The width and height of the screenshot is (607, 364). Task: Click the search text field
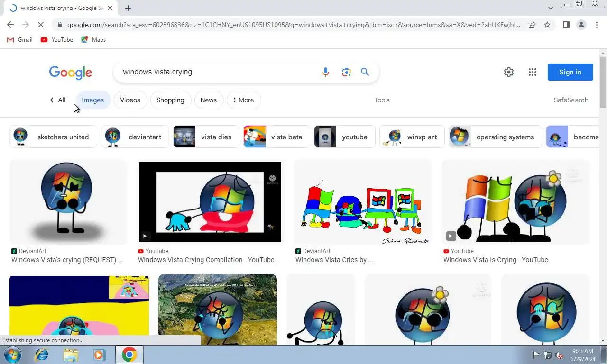[x=218, y=72]
